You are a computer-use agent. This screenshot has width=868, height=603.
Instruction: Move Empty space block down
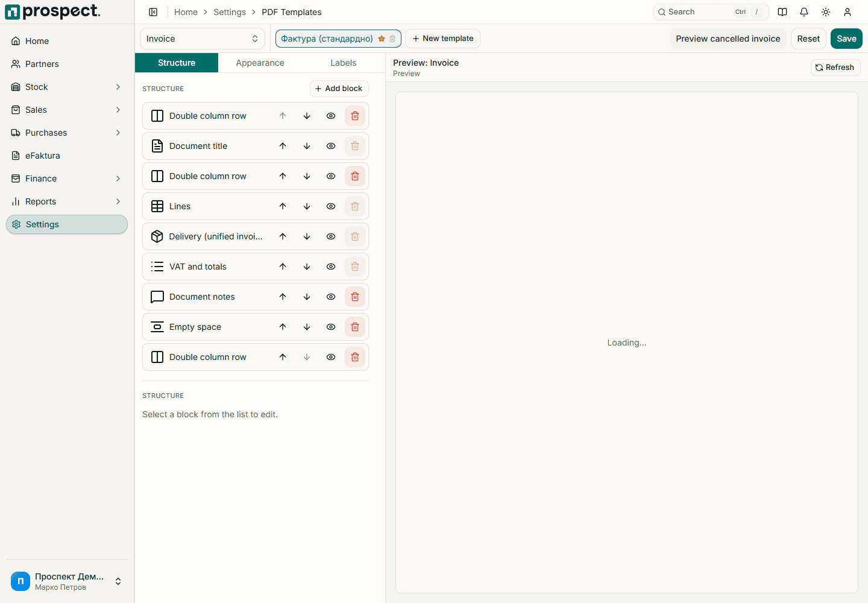tap(307, 327)
